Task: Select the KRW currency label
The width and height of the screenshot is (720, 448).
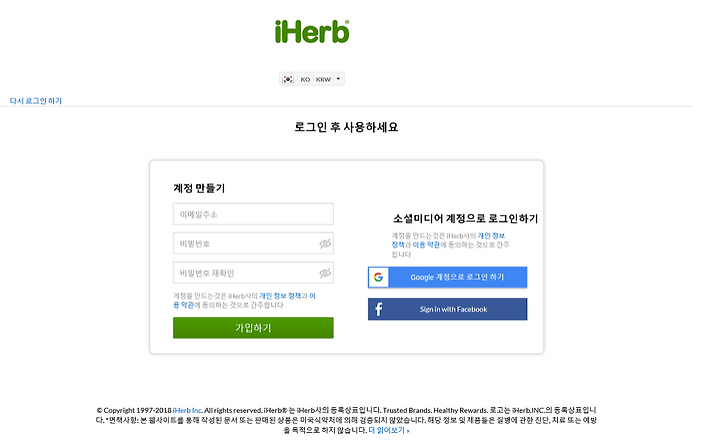Action: [x=323, y=79]
